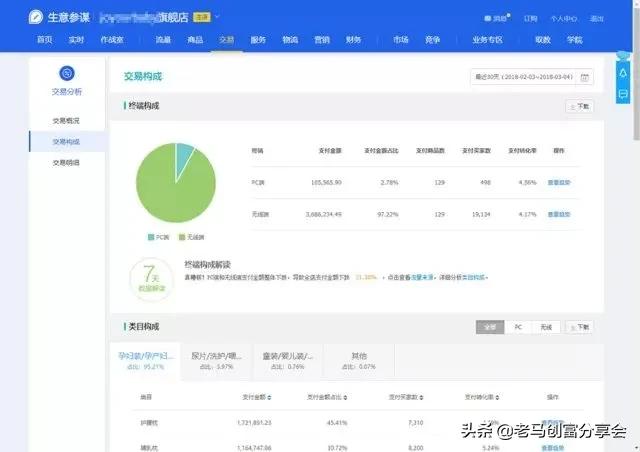Switch to 尿片/洗护 category tab

coord(217,361)
